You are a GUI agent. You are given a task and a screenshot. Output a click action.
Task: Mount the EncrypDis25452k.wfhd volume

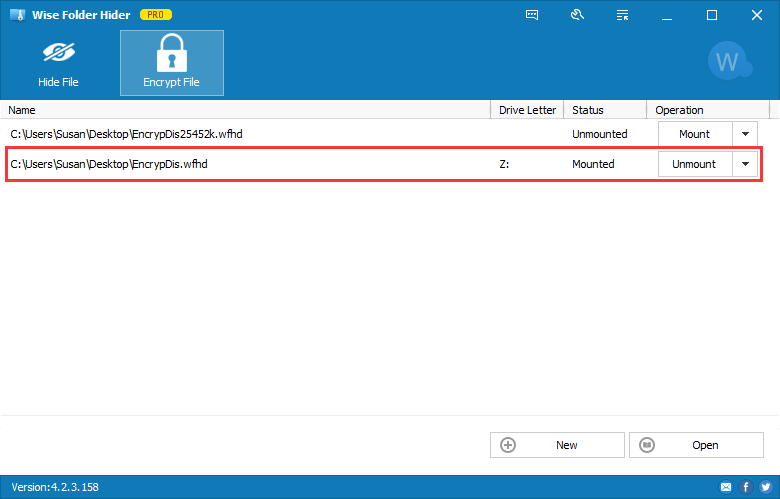(x=695, y=134)
